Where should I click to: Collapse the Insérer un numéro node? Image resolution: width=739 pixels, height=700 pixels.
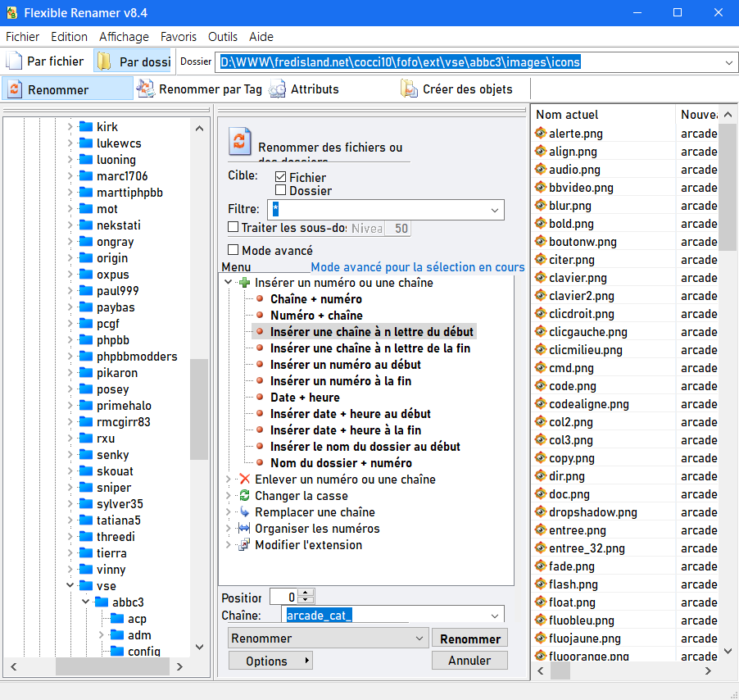[x=228, y=282]
